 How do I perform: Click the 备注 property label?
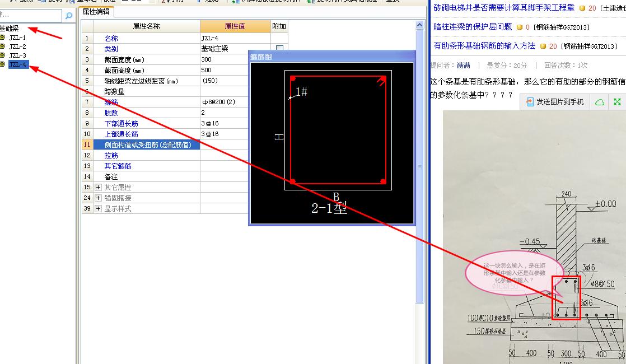coord(111,176)
